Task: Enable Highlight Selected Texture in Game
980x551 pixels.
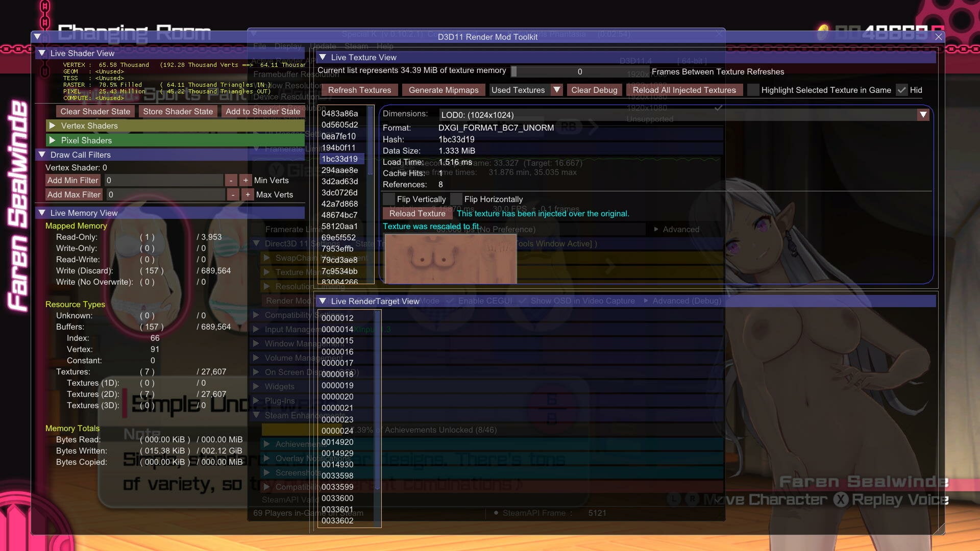Action: pos(753,90)
